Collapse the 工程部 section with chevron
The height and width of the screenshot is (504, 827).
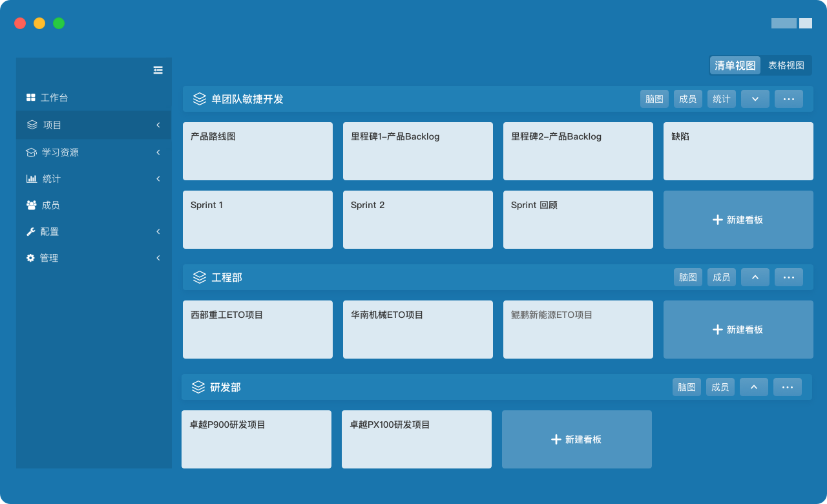click(755, 277)
